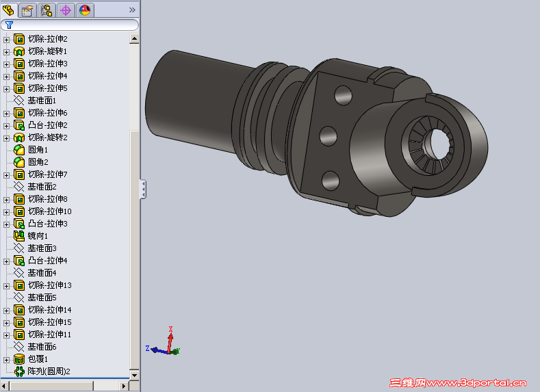540x392 pixels.
Task: Select the 切除-拉伸5 label
Action: click(47, 88)
